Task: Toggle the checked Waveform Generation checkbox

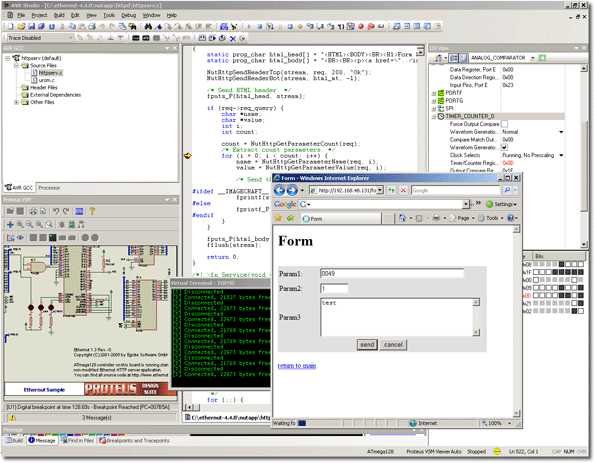Action: 505,147
